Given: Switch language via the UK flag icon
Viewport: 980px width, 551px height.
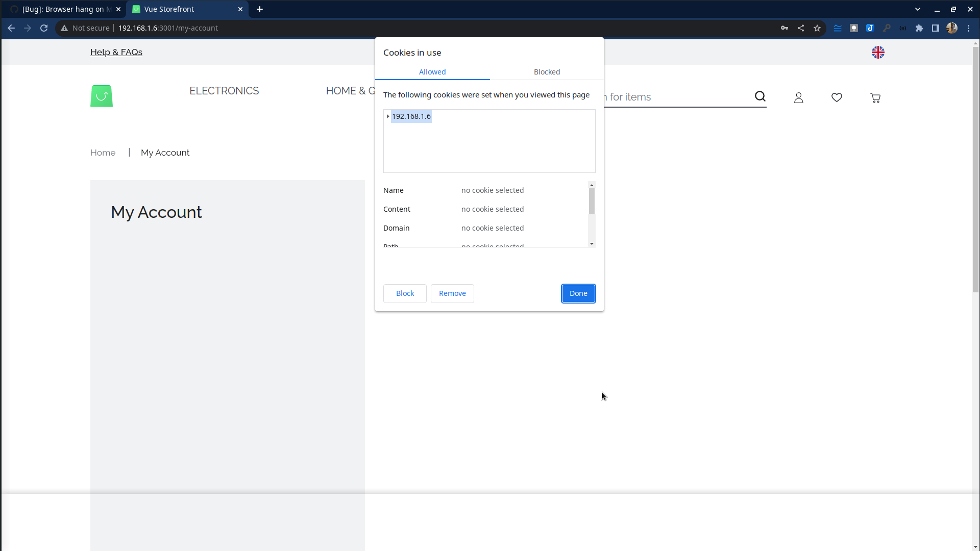Looking at the screenshot, I should tap(878, 52).
